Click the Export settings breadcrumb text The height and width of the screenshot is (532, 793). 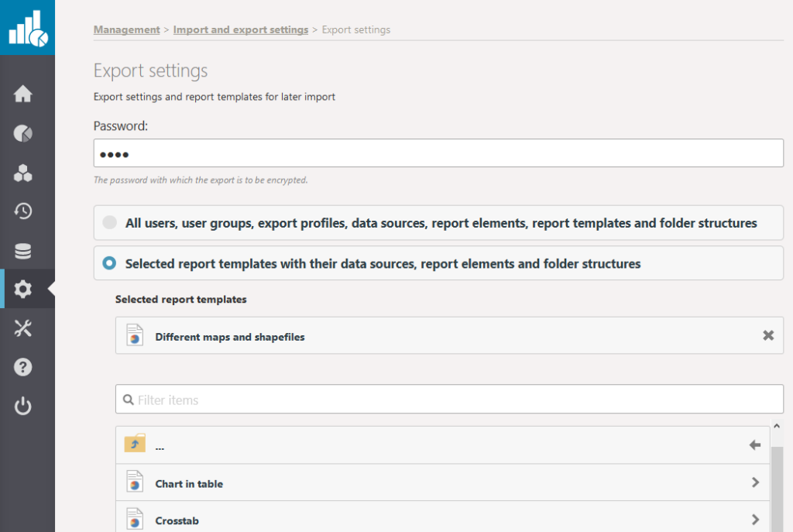tap(356, 30)
